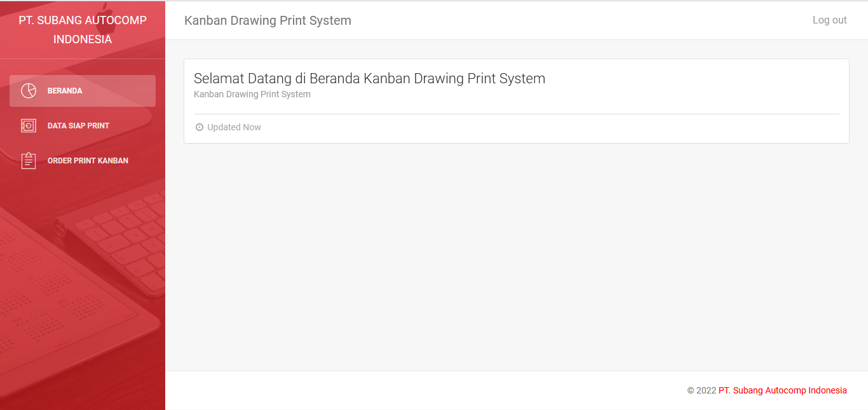Click the Selamat Datang welcome heading

tap(369, 79)
